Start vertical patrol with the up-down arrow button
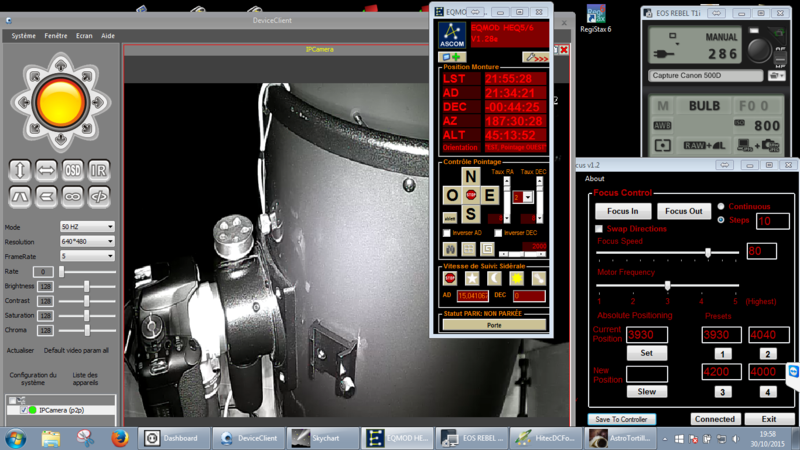800x450 pixels. click(20, 170)
